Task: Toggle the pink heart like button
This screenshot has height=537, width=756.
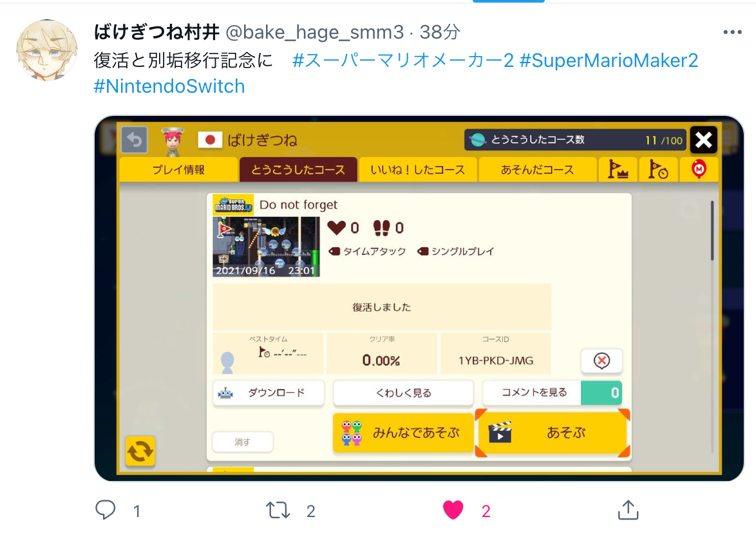Action: coord(453,510)
